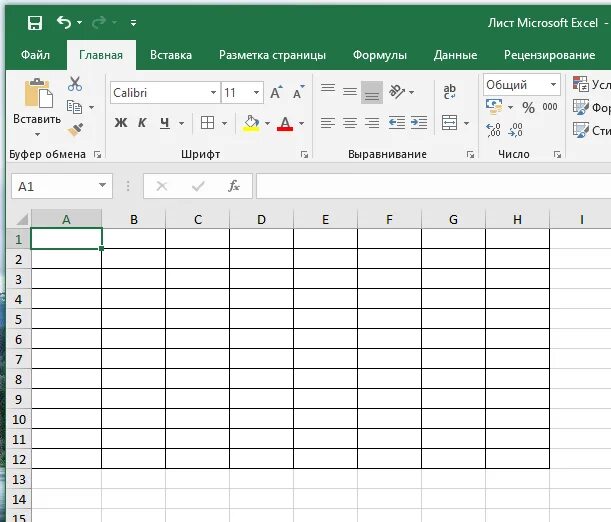Screen dimensions: 611x522
Task: Open Число group dialog launcher
Action: 557,155
